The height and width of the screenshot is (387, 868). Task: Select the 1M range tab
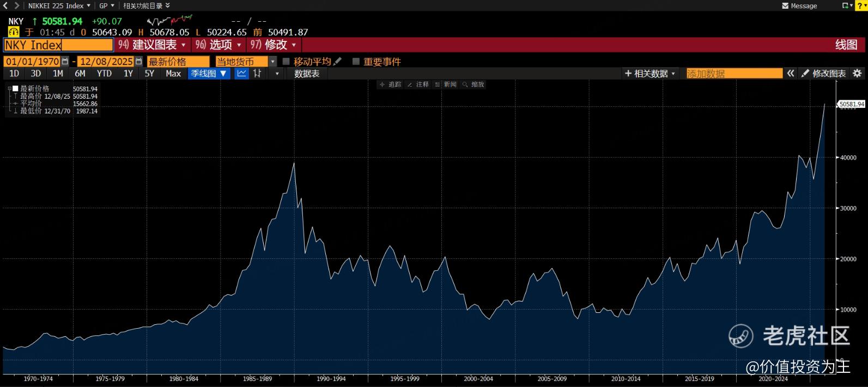point(58,74)
